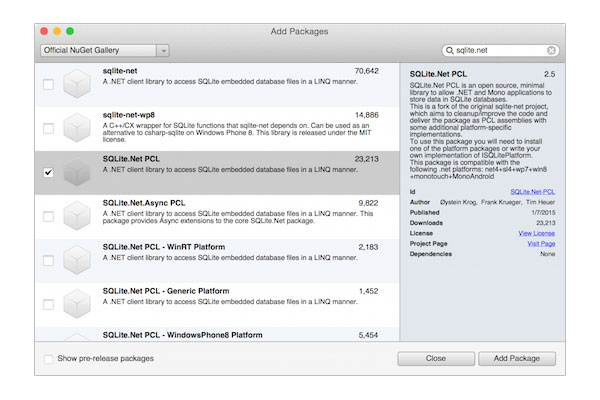Select SQLite.Net PCL - WinRT Platform title
Screen dimensions: 600x400
[164, 247]
